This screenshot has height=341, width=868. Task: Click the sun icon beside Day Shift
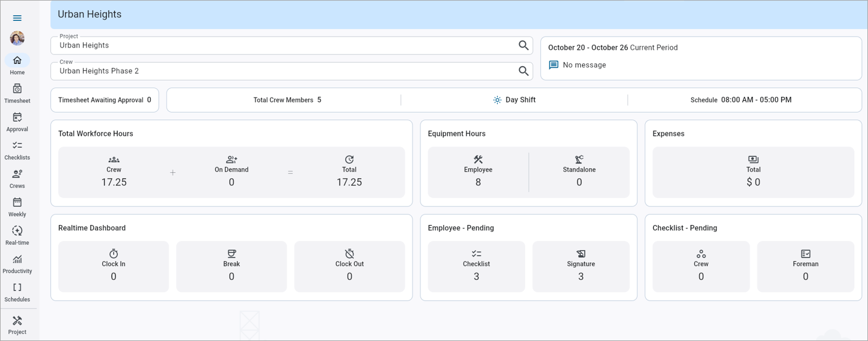coord(497,99)
